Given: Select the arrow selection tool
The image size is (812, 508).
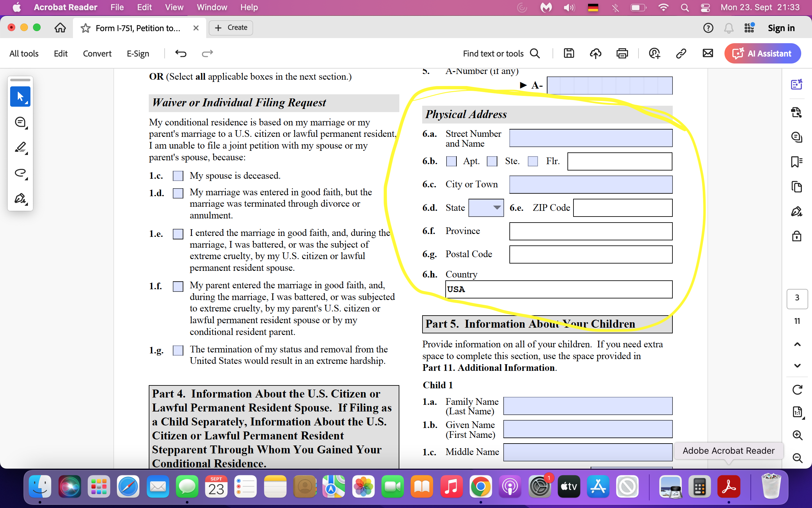Looking at the screenshot, I should [20, 97].
